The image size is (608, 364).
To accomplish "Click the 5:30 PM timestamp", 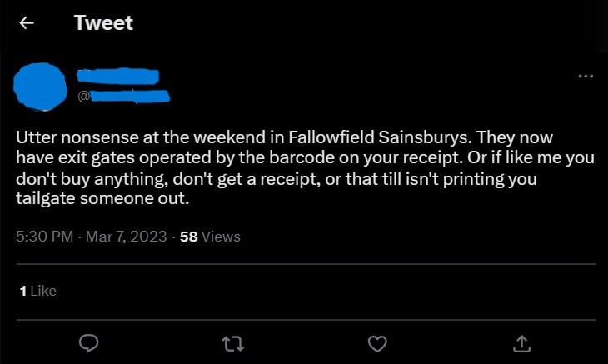I will coord(45,237).
